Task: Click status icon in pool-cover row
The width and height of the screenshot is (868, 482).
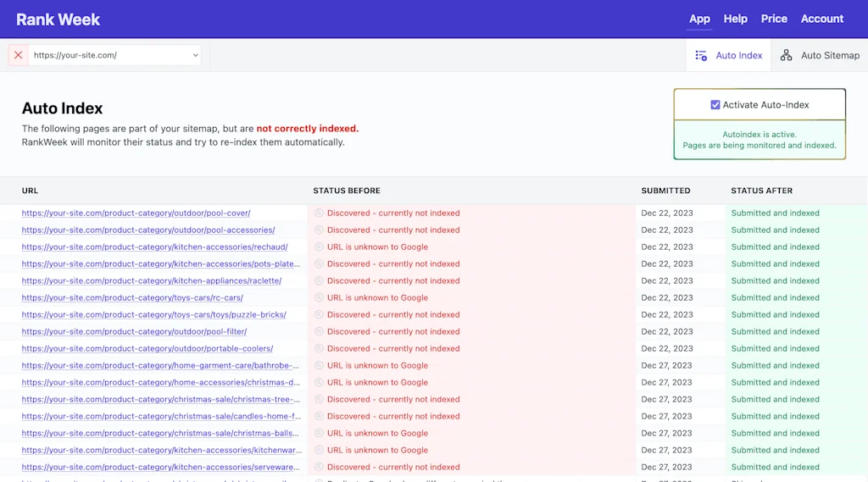Action: [319, 213]
